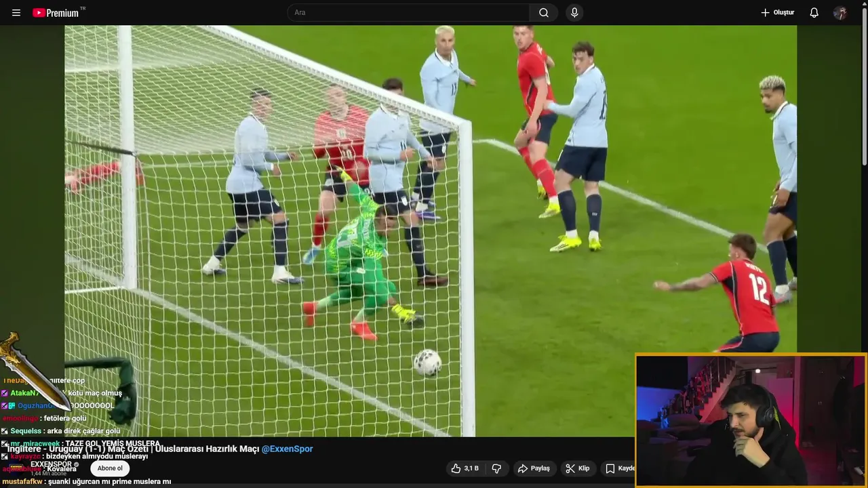
Task: Click chat username 'mustafafkw'
Action: pyautogui.click(x=23, y=481)
